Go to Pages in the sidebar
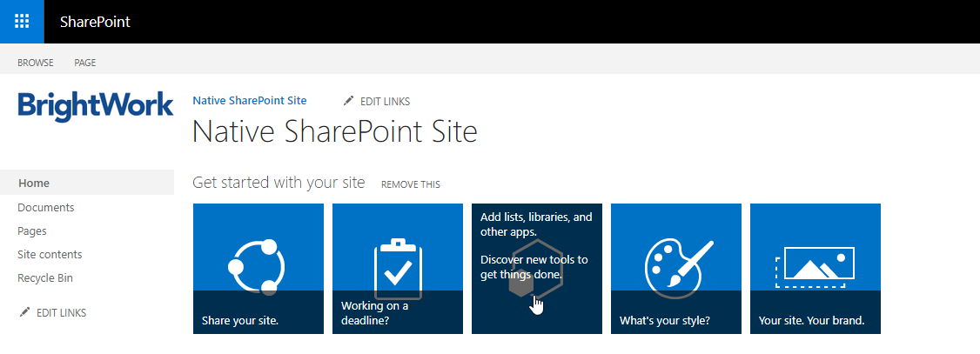The width and height of the screenshot is (980, 354). click(32, 231)
